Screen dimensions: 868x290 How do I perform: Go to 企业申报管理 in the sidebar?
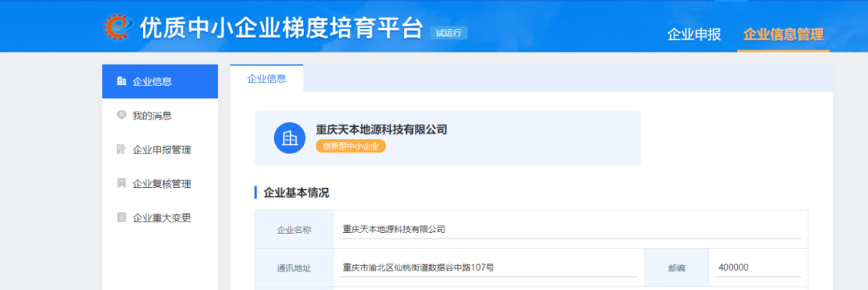tap(160, 149)
